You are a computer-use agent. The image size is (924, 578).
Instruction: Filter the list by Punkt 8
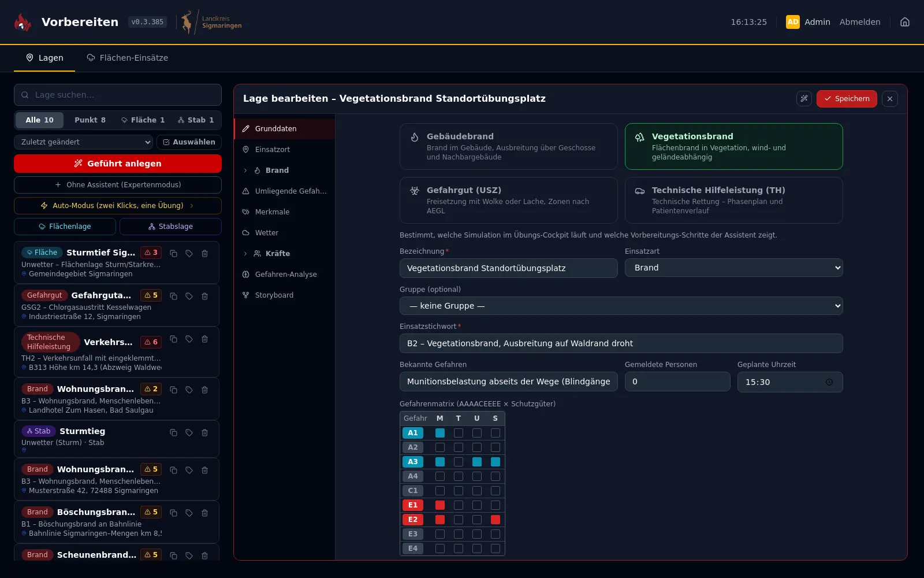pyautogui.click(x=90, y=120)
